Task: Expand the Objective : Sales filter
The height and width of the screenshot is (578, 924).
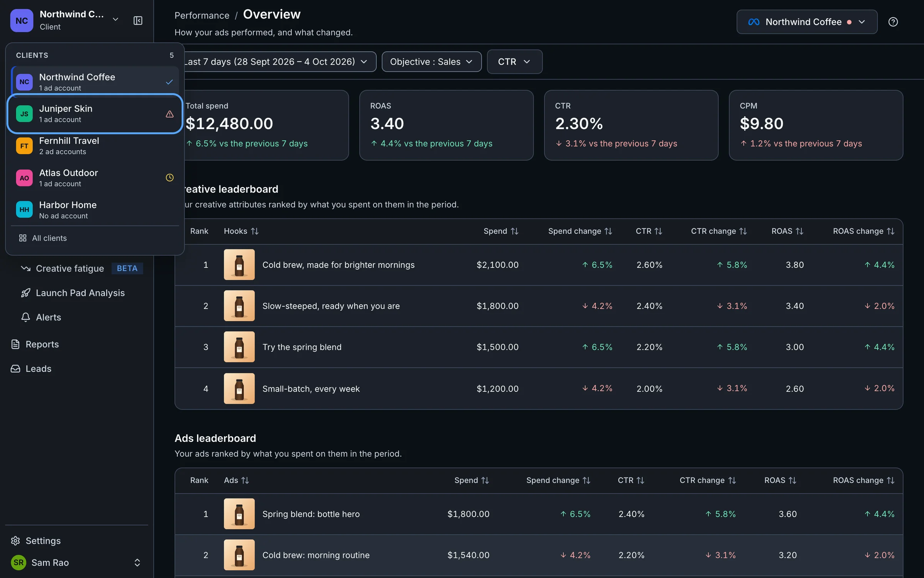Action: click(432, 62)
